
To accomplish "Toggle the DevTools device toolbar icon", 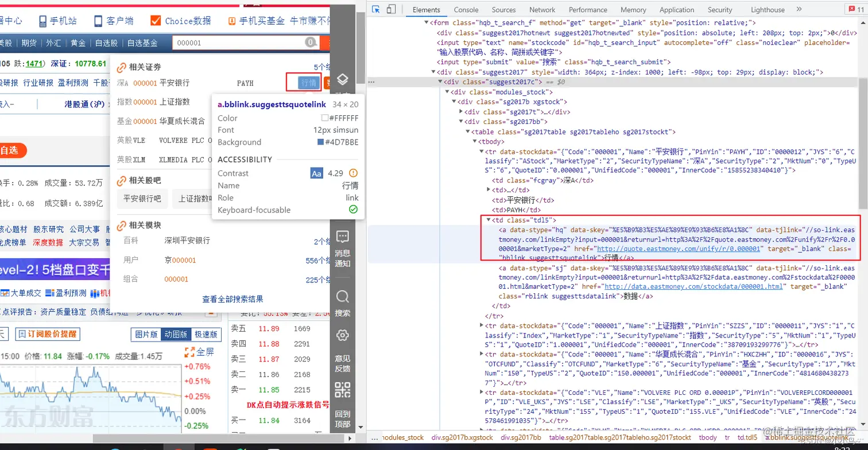I will (391, 9).
